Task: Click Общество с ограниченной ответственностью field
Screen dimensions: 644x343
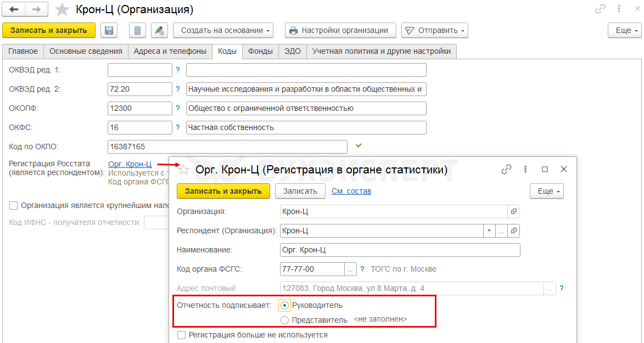Action: click(x=306, y=109)
